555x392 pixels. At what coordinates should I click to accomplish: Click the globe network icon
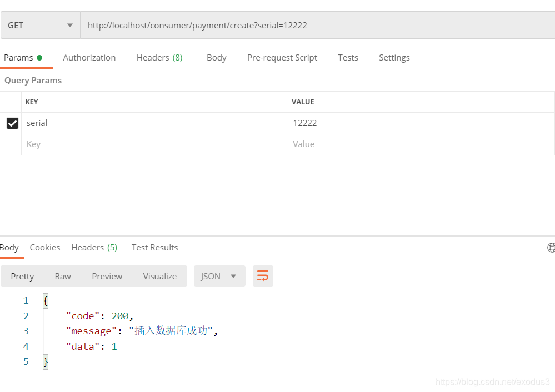coord(551,248)
